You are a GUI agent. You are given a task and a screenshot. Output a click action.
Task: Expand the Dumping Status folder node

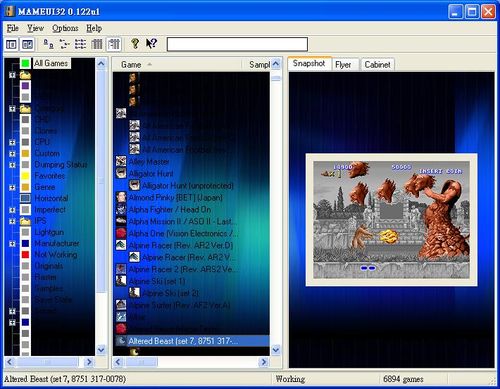coord(12,165)
